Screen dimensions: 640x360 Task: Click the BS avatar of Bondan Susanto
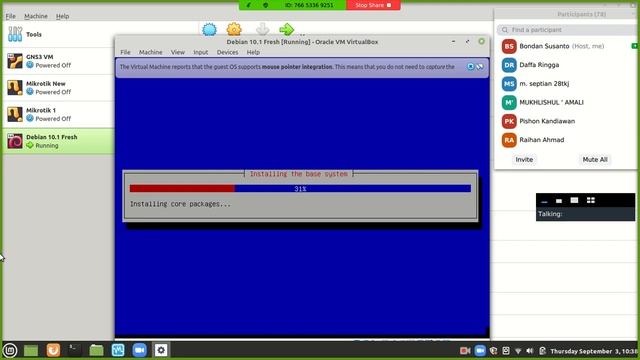point(509,46)
